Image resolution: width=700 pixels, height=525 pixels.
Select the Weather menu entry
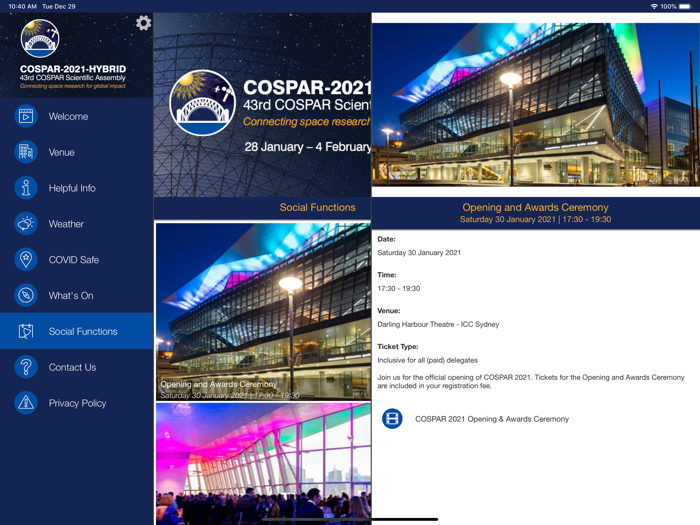point(76,224)
